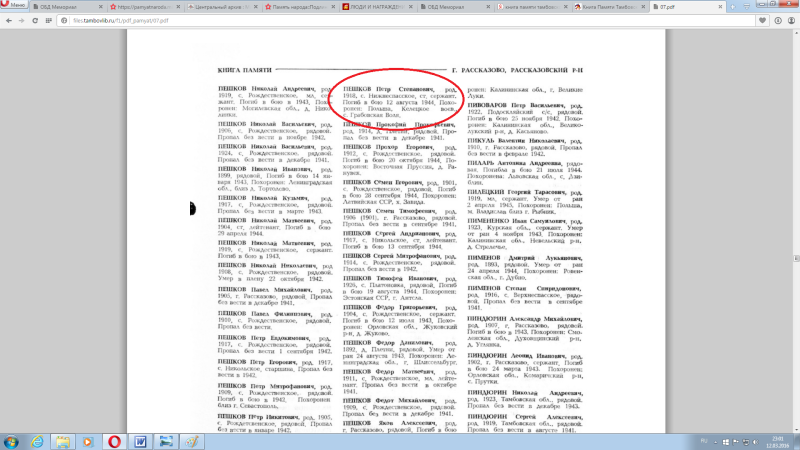Click the ПИВОВАРОВ Петр Васильевич entry

(x=525, y=118)
